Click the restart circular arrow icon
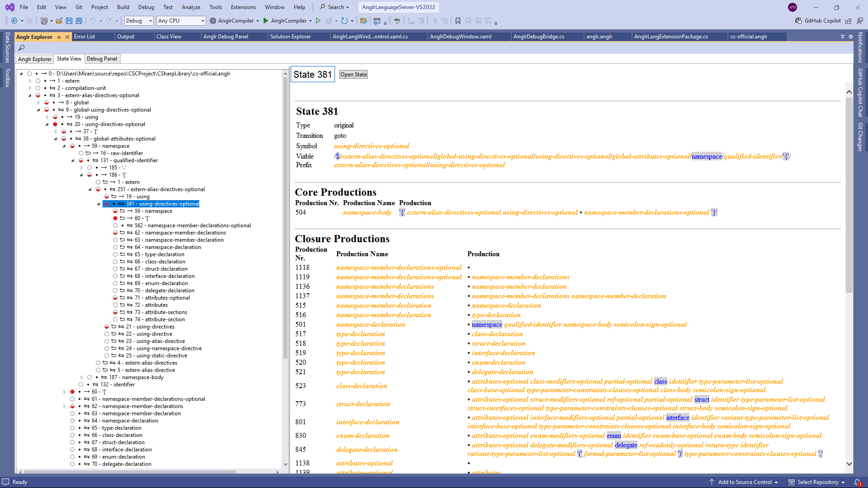 [344, 21]
